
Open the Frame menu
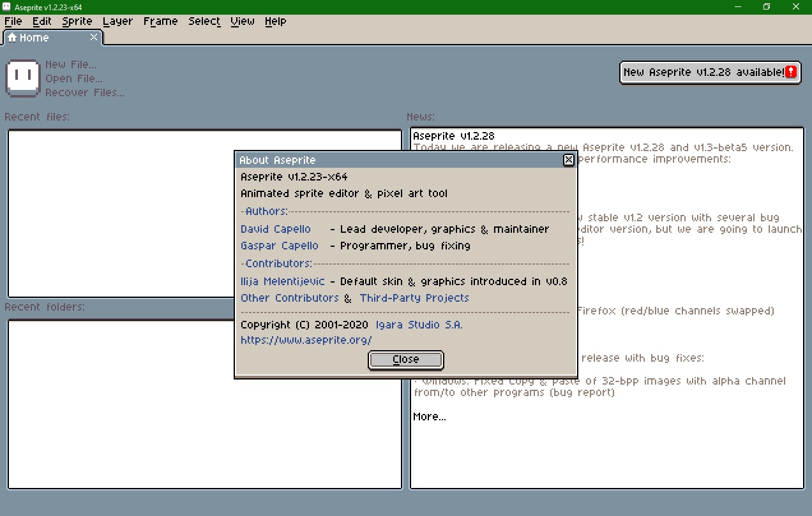tap(160, 21)
